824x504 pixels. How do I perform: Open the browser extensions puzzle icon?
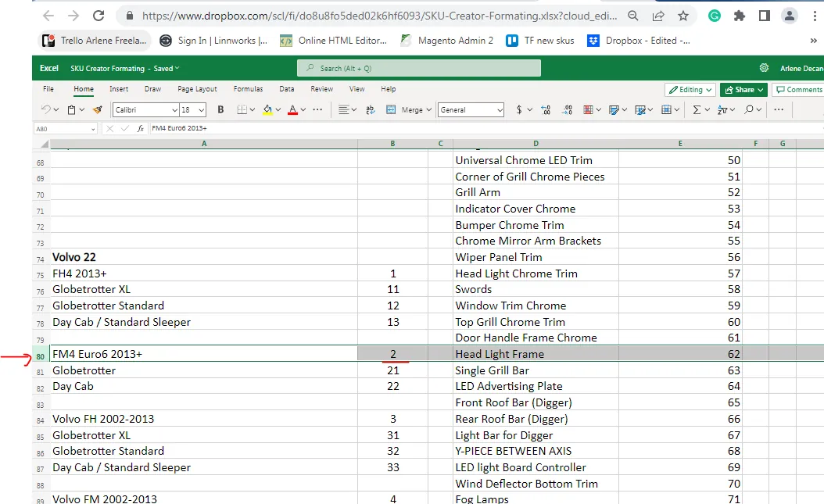740,16
